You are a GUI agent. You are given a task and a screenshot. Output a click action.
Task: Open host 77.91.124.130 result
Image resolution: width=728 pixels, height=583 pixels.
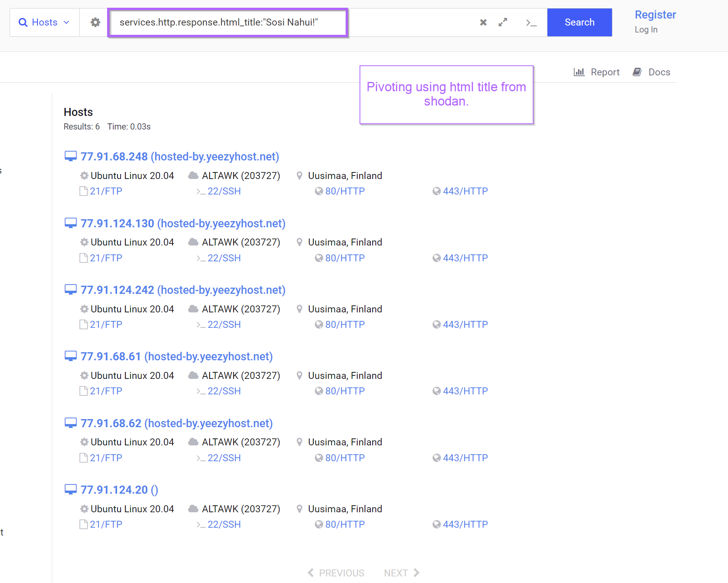pos(183,223)
